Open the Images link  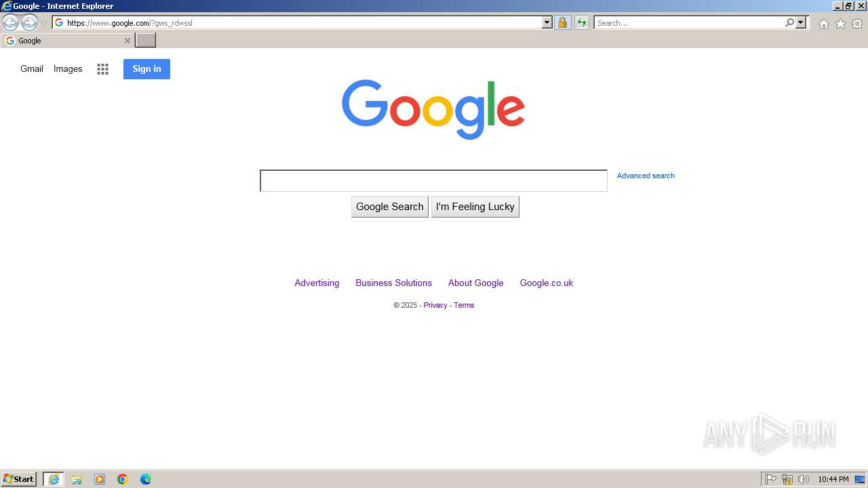[68, 69]
